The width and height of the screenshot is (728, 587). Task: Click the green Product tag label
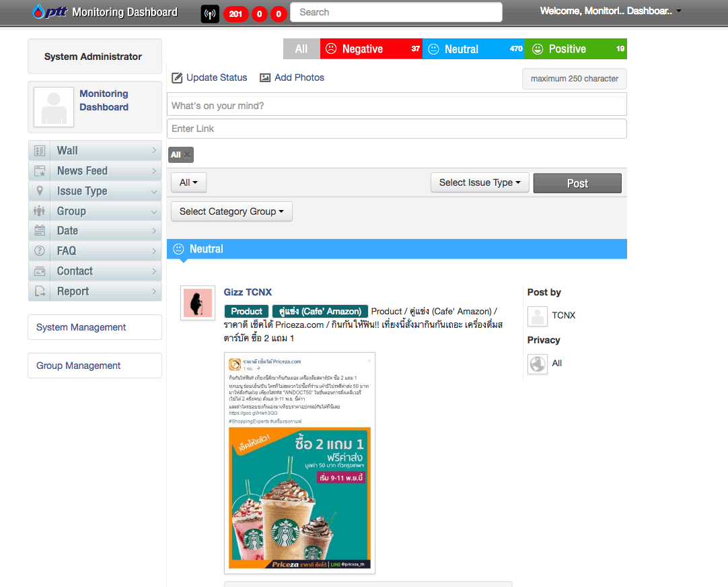(x=246, y=311)
